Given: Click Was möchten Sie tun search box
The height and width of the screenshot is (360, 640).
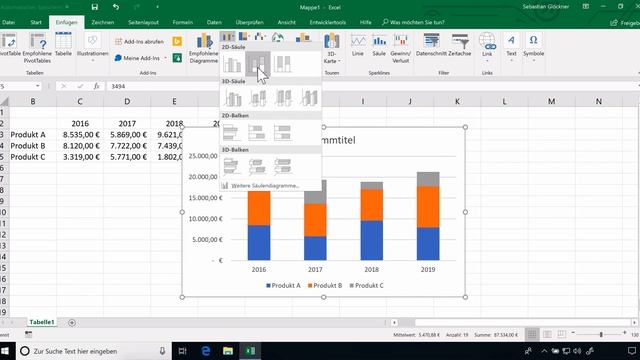Looking at the screenshot, I should point(413,22).
